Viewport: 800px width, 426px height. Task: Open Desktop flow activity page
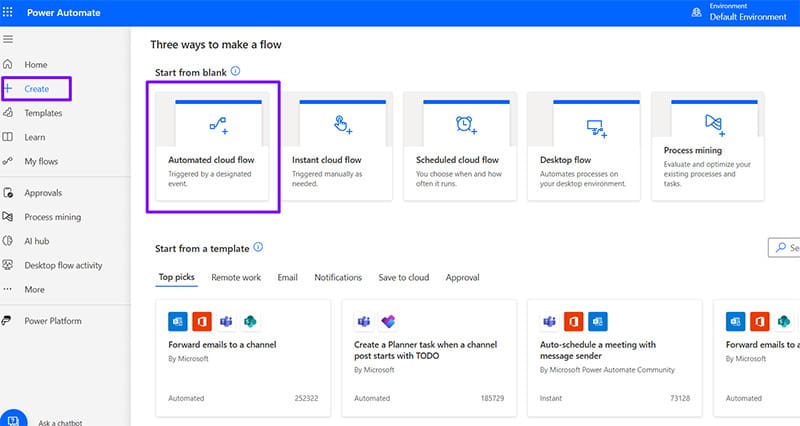[x=63, y=265]
